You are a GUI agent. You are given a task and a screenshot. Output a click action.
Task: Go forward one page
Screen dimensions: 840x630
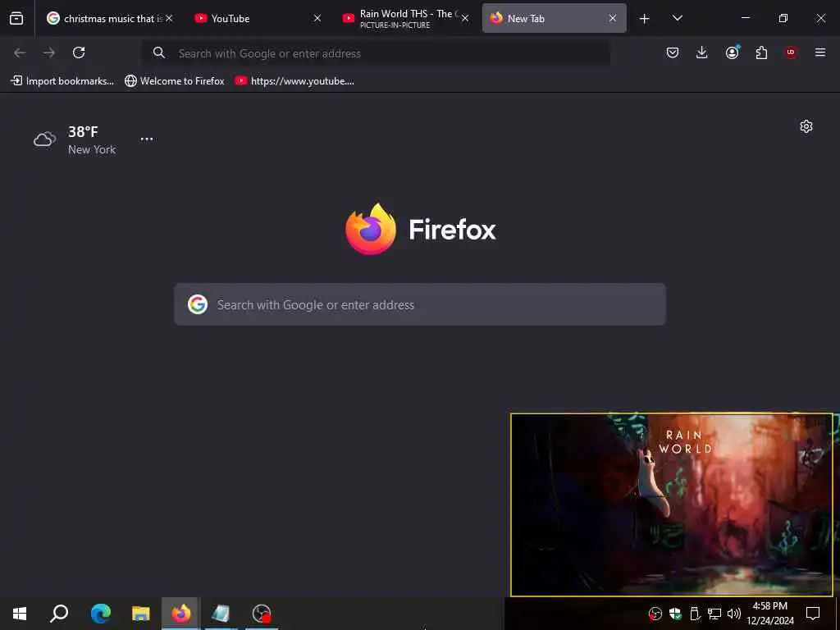click(49, 52)
